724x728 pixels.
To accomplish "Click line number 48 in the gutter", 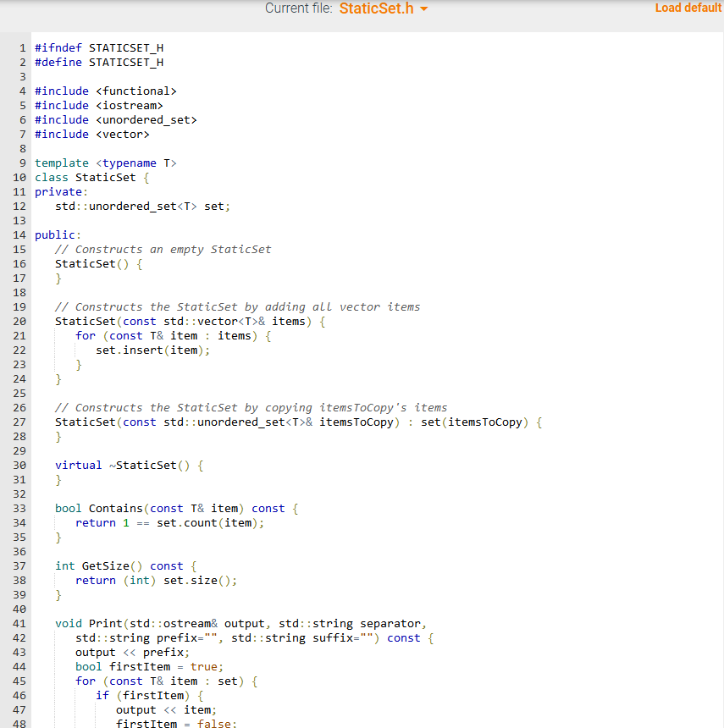I will click(19, 724).
